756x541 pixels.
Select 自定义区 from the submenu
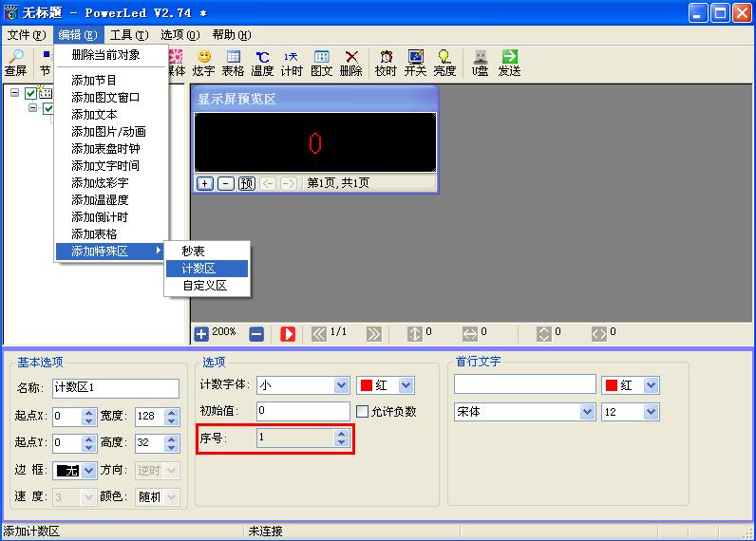pos(204,286)
